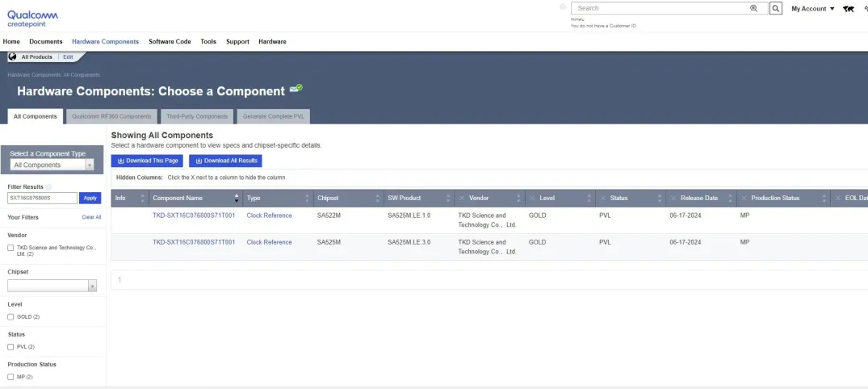Click into the Filter Results text field
The height and width of the screenshot is (389, 868).
click(x=42, y=198)
